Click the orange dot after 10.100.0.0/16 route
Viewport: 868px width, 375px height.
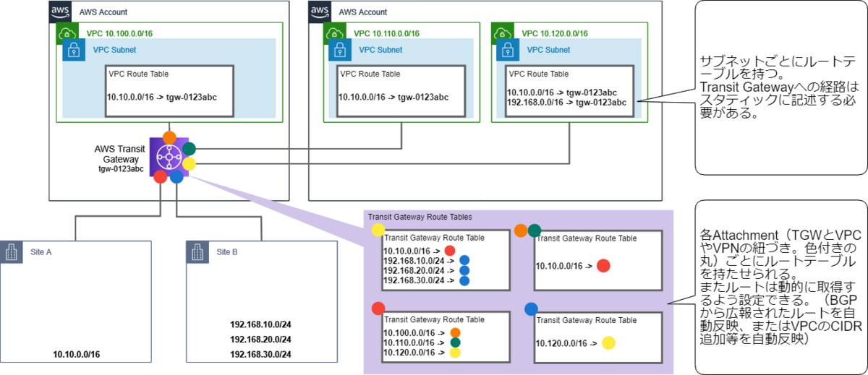pos(455,333)
